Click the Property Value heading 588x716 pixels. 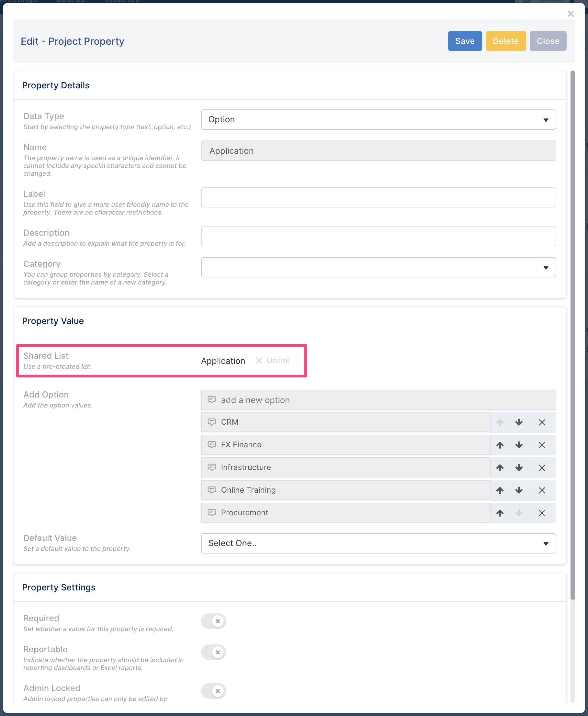[53, 321]
